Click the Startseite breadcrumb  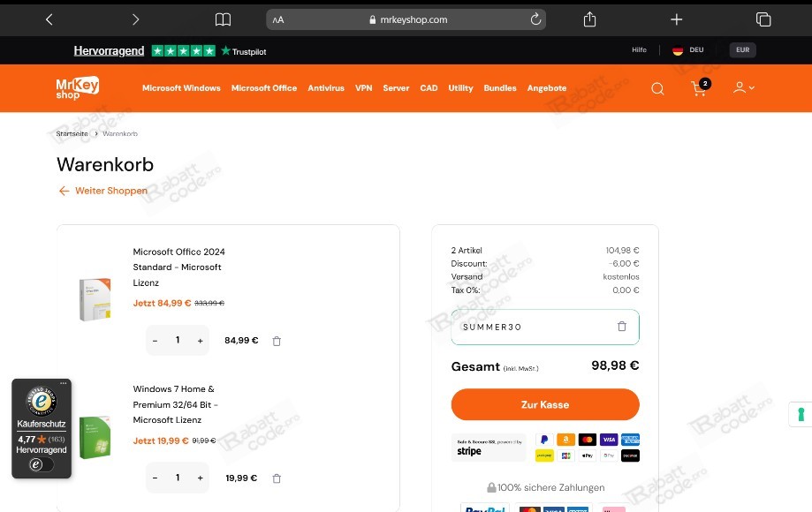tap(72, 133)
